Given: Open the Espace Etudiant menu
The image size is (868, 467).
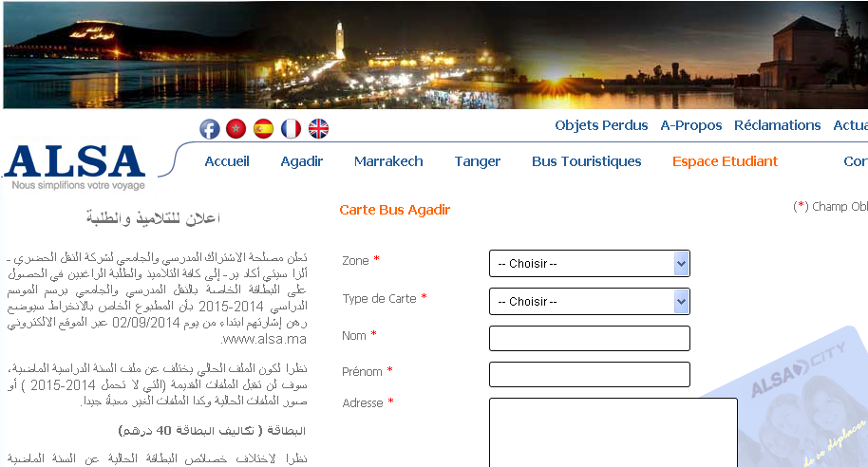Looking at the screenshot, I should click(x=726, y=161).
